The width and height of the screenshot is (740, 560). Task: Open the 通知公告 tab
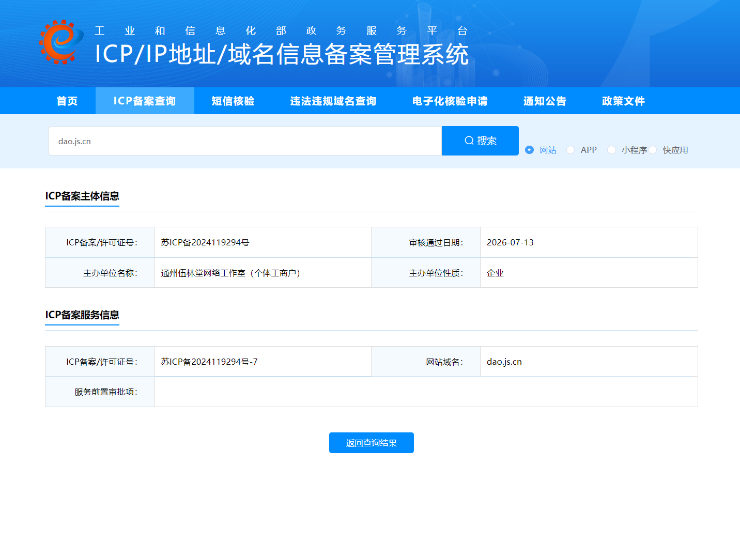click(545, 101)
